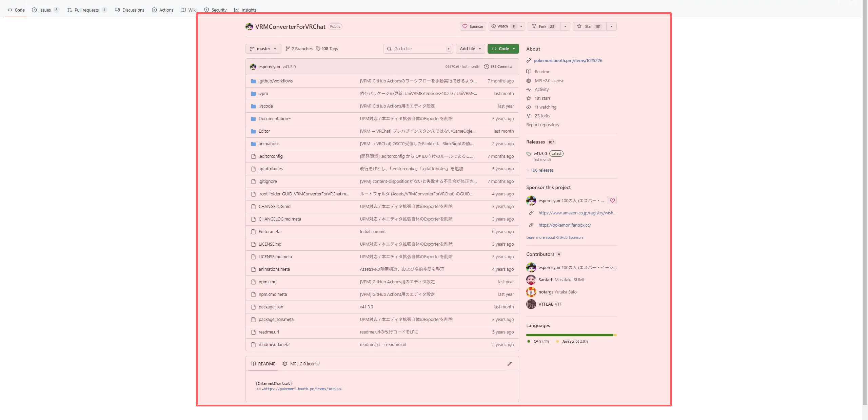868x420 pixels.
Task: Open the Security tab
Action: (215, 10)
